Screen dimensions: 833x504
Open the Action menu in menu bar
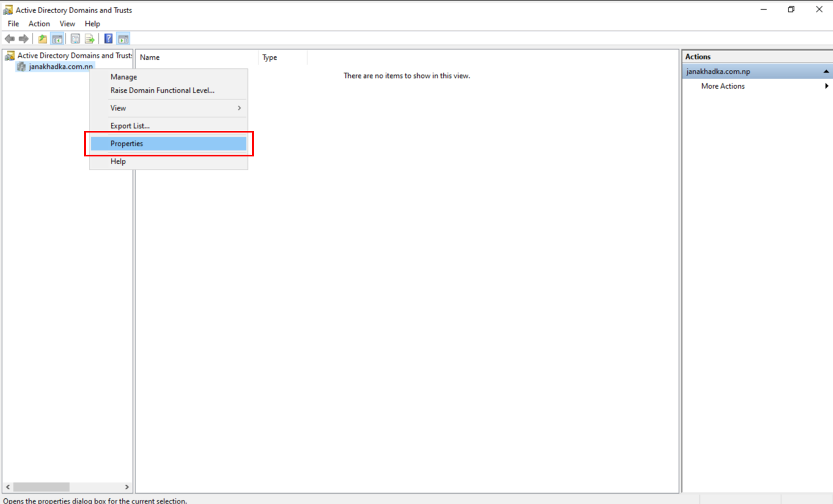click(x=39, y=23)
